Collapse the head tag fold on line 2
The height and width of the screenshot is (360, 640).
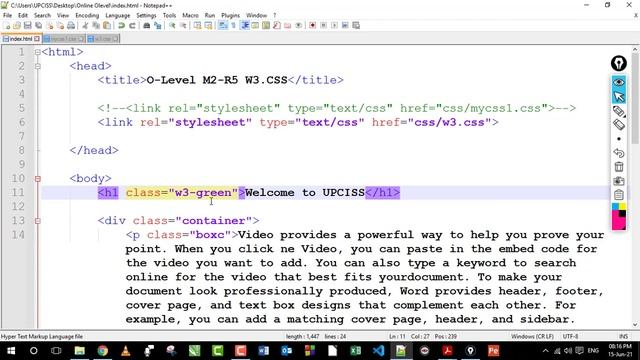(38, 66)
